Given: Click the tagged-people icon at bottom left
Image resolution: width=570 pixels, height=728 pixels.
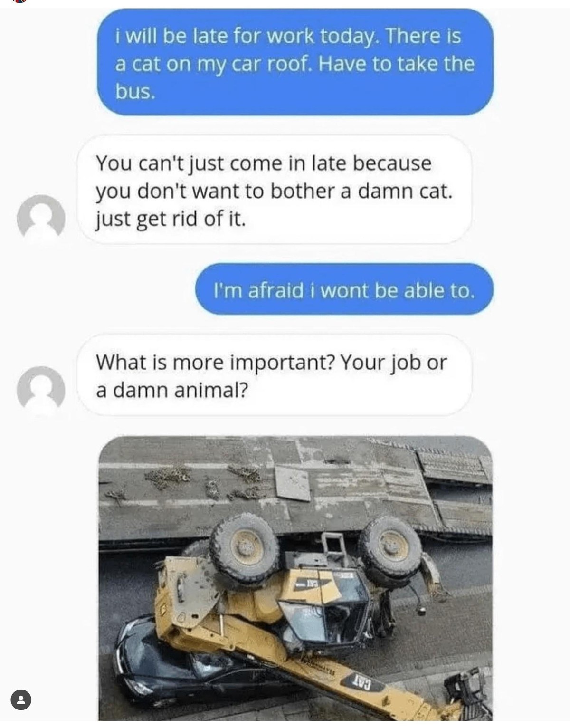Looking at the screenshot, I should [21, 699].
